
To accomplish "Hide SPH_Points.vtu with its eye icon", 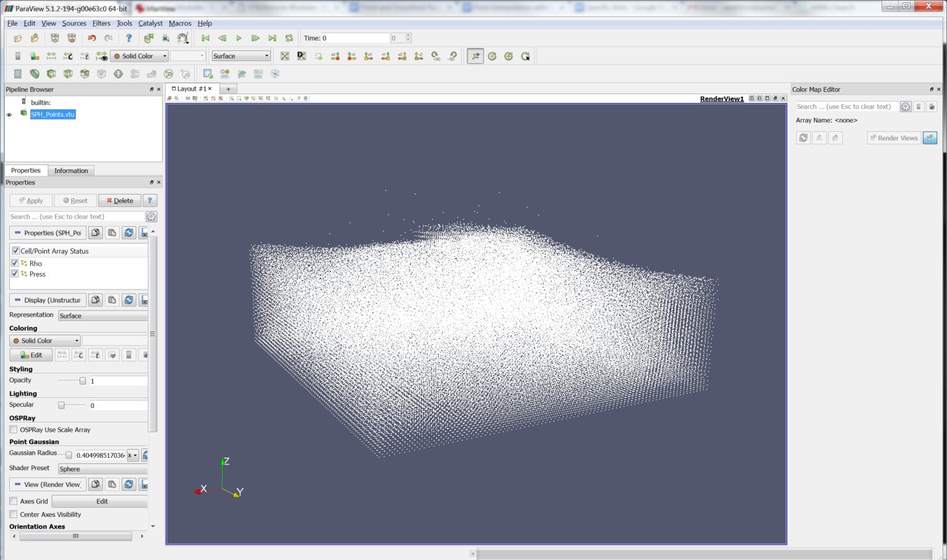I will coord(9,114).
